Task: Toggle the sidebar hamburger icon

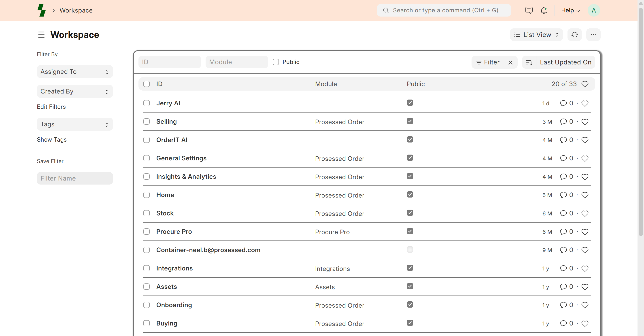Action: [x=41, y=34]
